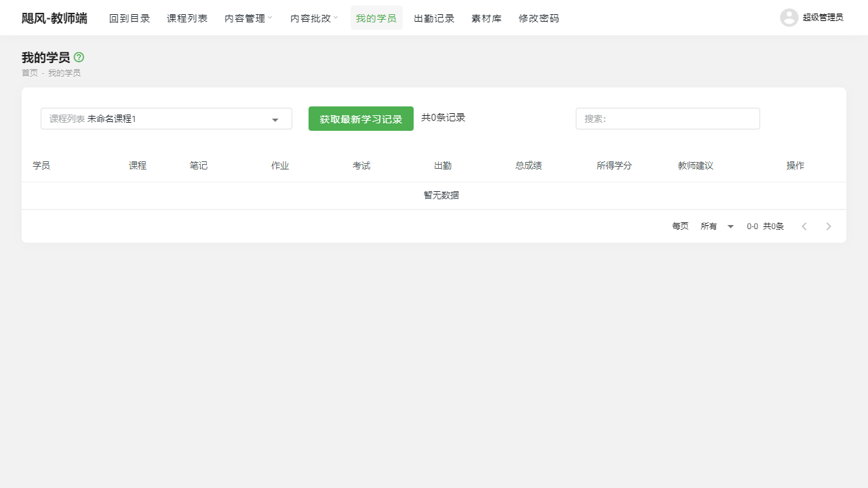868x488 pixels.
Task: Click 回到目录 in the top bar
Action: point(130,18)
